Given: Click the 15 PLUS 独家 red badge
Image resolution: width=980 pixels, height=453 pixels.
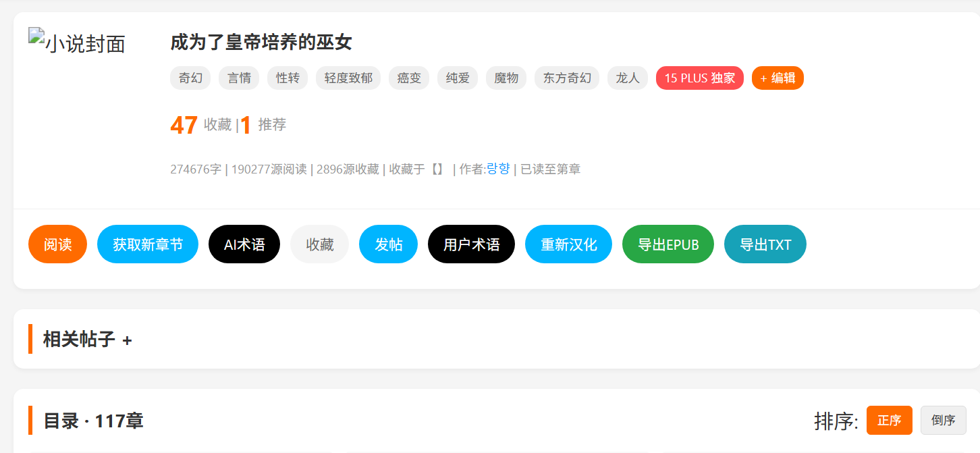Looking at the screenshot, I should (x=699, y=78).
